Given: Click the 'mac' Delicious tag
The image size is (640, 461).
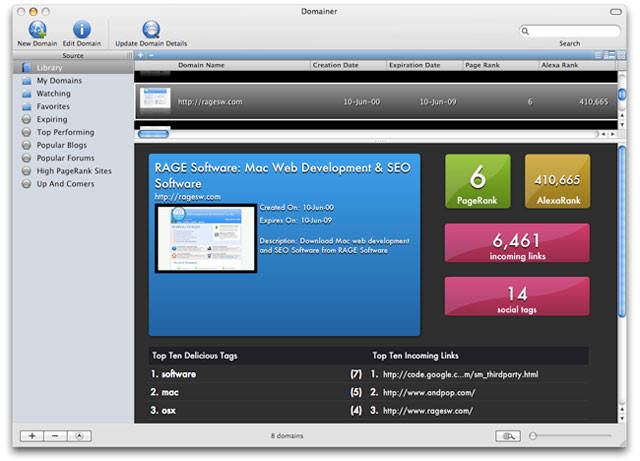Looking at the screenshot, I should (x=170, y=392).
